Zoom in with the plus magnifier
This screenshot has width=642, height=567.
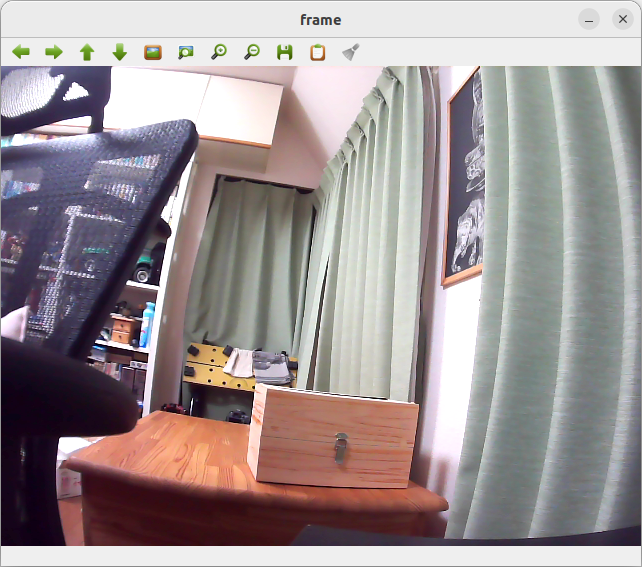point(219,52)
